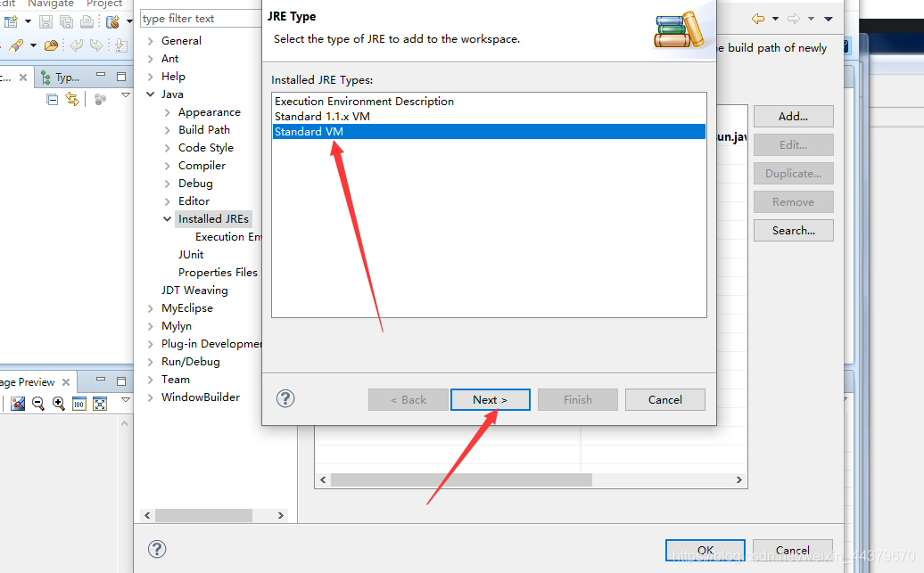Open back history dropdown in Preferences header
This screenshot has height=573, width=924.
coord(776,19)
